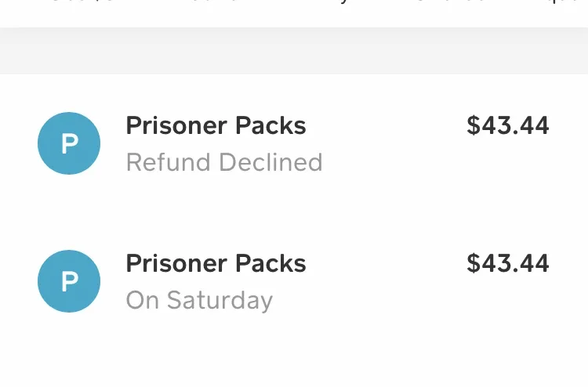Open the Prisoner Packs refund declined transaction
Screen dimensions: 588x387
pyautogui.click(x=294, y=143)
